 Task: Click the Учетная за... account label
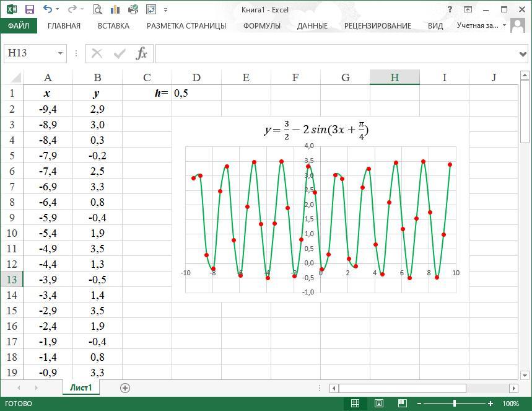point(477,25)
